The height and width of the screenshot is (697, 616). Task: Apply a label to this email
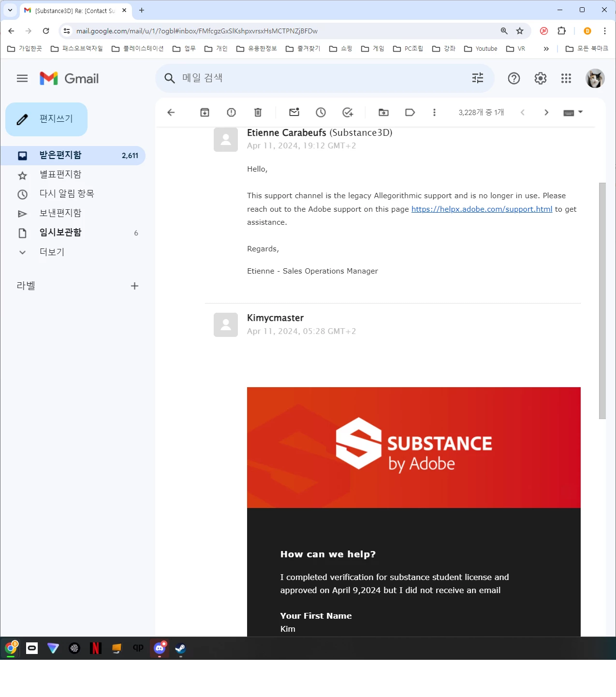click(x=410, y=113)
